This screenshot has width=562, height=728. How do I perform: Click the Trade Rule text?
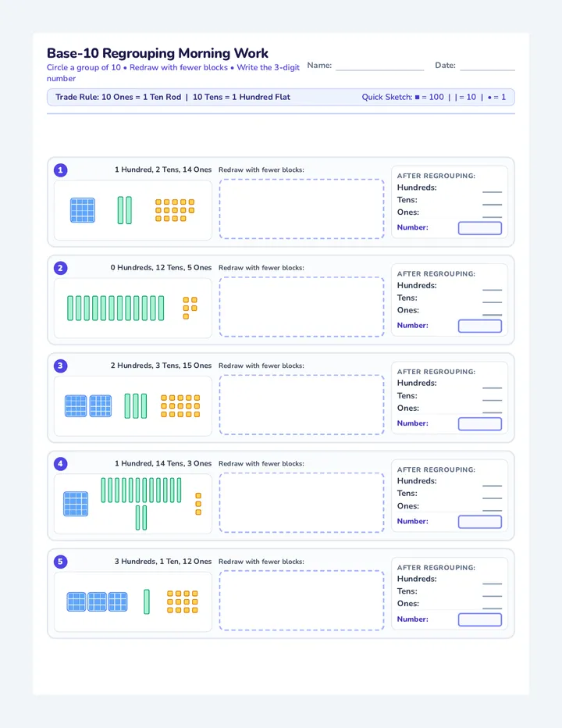click(173, 97)
